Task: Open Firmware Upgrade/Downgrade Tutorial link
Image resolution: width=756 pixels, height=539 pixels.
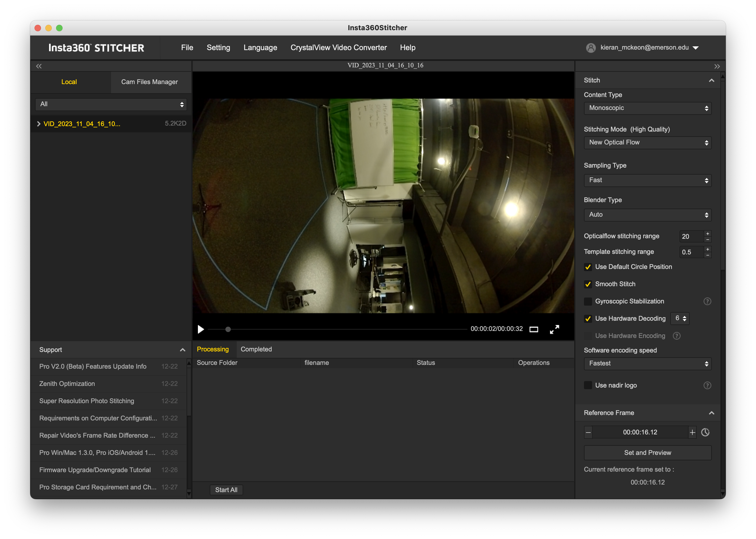Action: 108,470
